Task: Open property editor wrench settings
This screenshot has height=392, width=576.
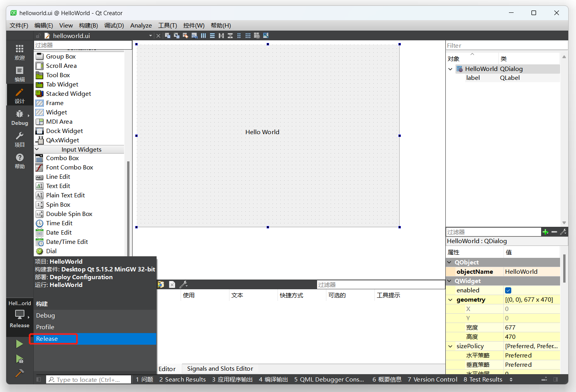Action: pos(563,232)
